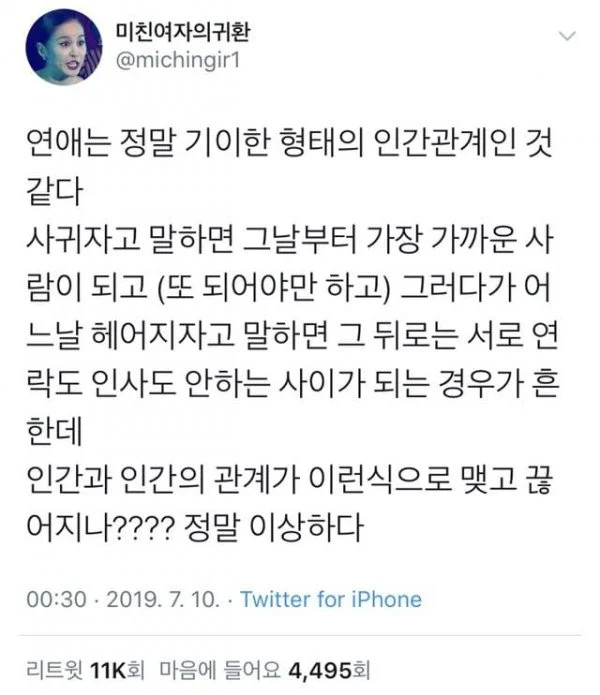The image size is (600, 695).
Task: Select the line starting with 인간과 인간의
Action: [289, 479]
